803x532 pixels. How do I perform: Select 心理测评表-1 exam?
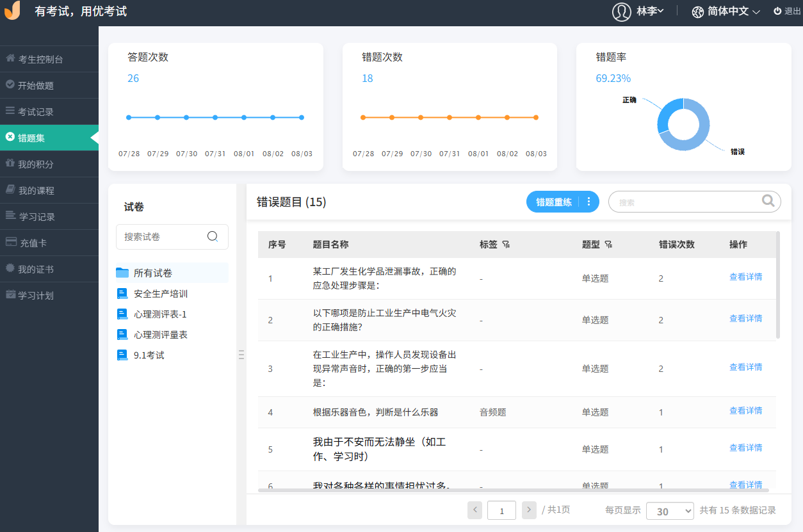pos(160,314)
